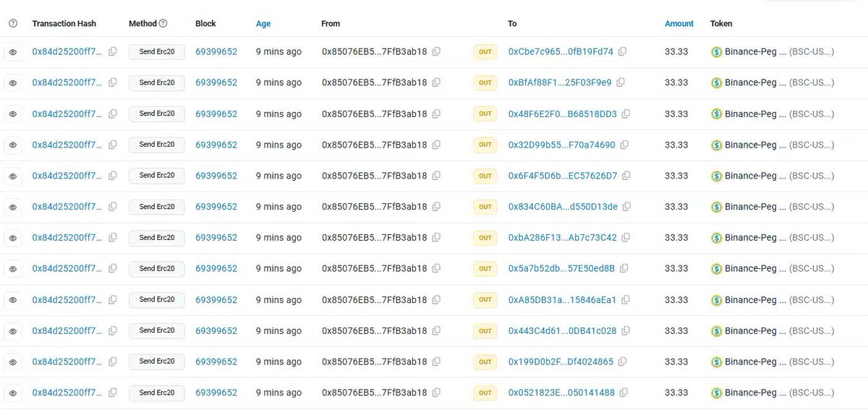Viewport: 868px width, 415px height.
Task: Open the transaction hash link in the 0xA85DB31a...15846aEa1 row
Action: [67, 300]
